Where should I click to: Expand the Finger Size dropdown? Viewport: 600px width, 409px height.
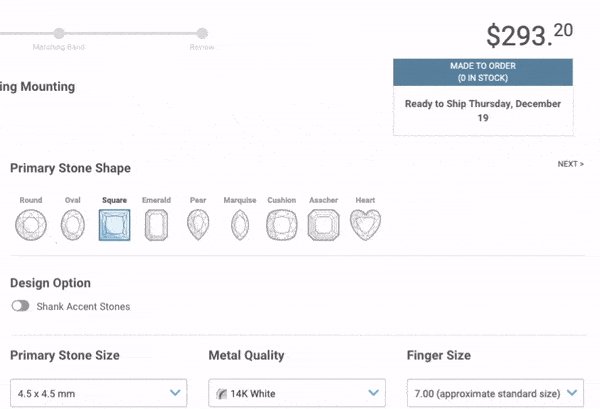(x=495, y=393)
